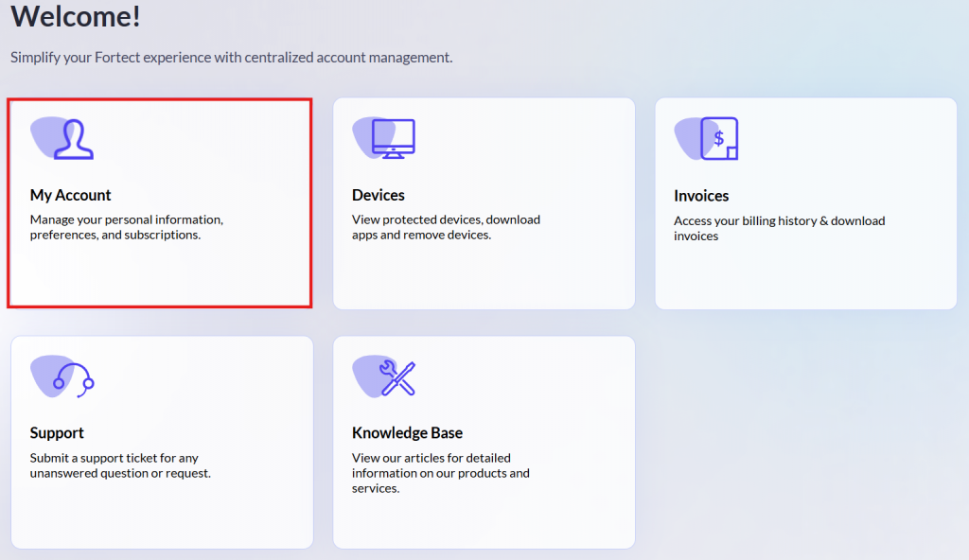
Task: Open the Support heading link
Action: [x=57, y=433]
